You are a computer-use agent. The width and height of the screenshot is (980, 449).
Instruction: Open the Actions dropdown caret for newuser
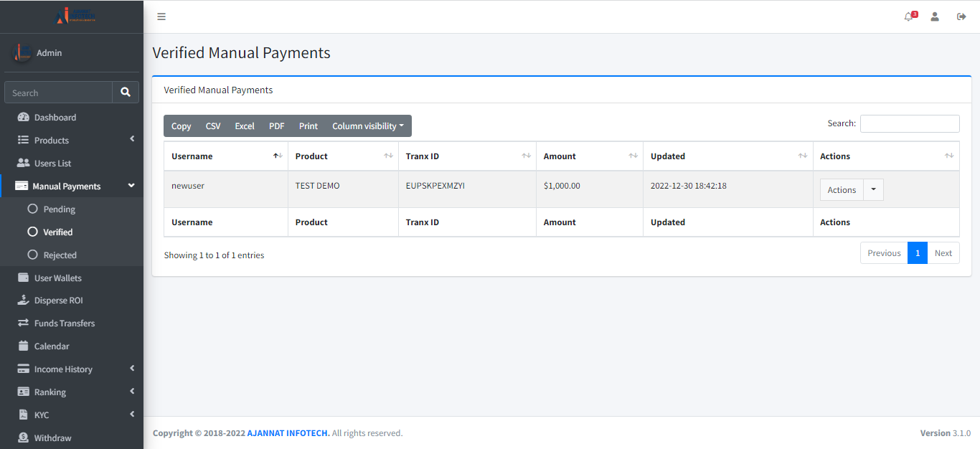coord(873,190)
